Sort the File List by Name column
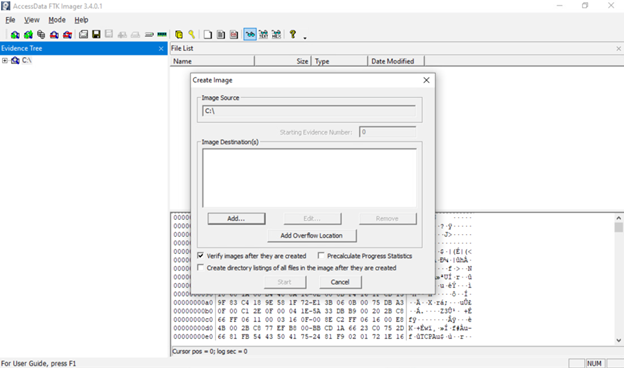This screenshot has height=368, width=624. pyautogui.click(x=213, y=61)
